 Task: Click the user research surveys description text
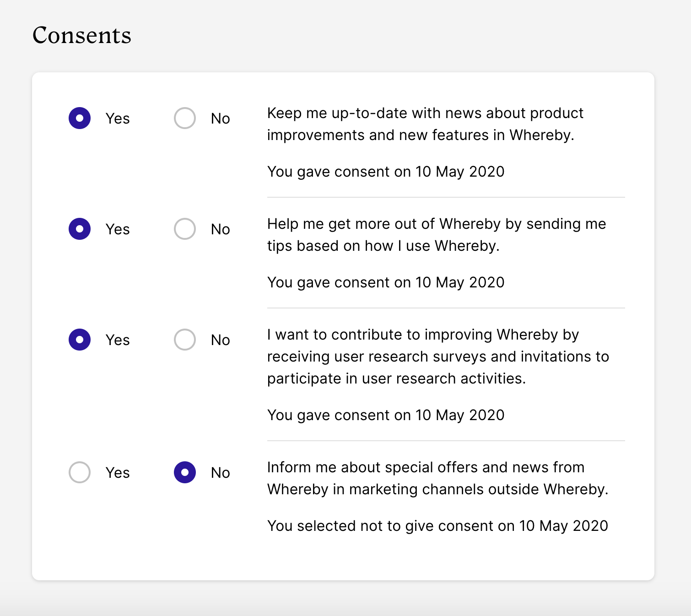(x=438, y=357)
